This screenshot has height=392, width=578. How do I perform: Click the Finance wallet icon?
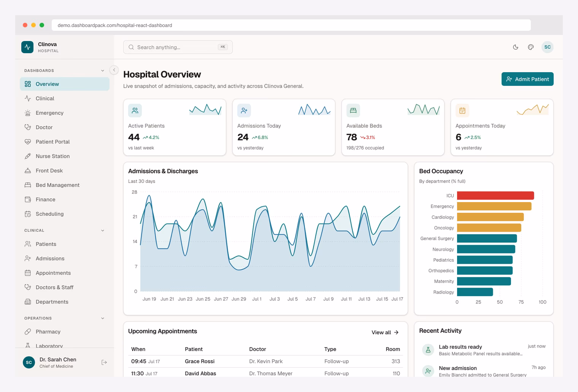click(x=28, y=199)
